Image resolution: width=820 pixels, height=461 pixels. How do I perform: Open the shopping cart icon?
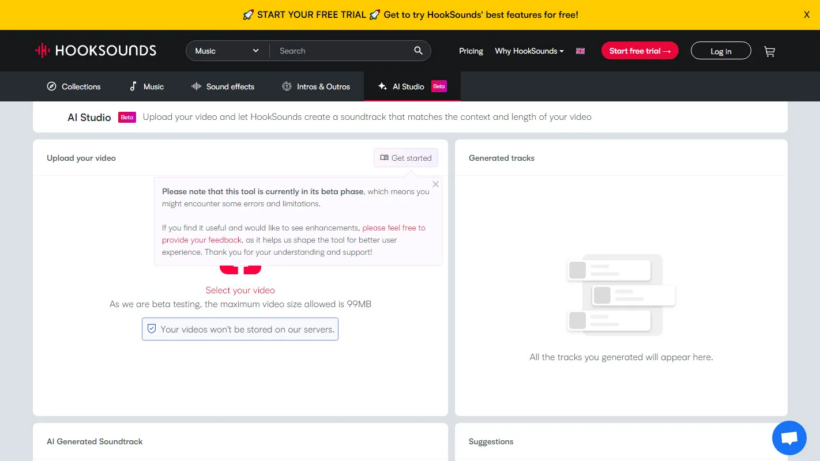(x=769, y=51)
